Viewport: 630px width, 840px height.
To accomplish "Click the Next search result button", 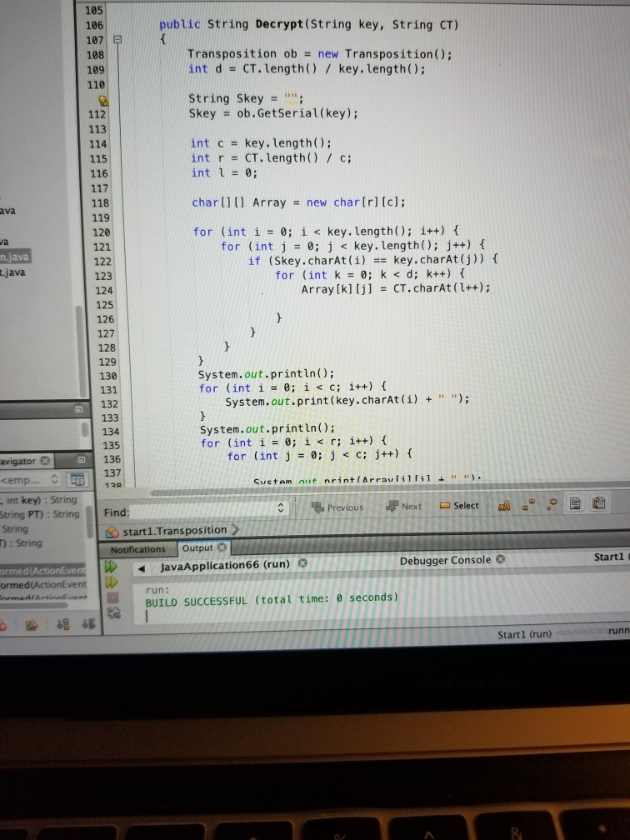I will (x=404, y=507).
